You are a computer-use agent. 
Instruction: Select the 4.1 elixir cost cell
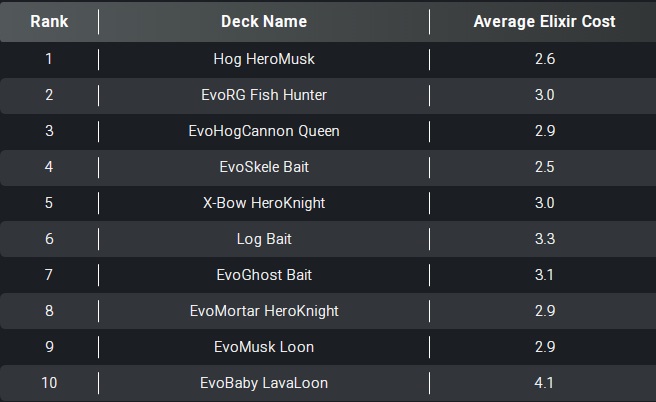pos(544,383)
